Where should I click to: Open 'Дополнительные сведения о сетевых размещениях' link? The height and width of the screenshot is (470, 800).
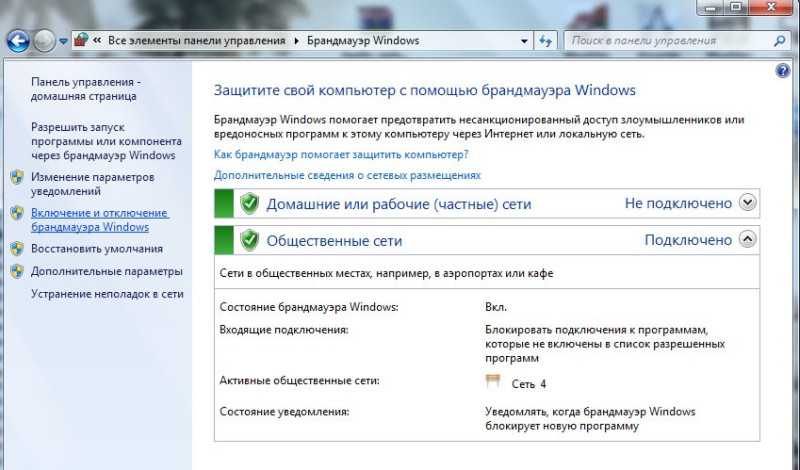347,175
